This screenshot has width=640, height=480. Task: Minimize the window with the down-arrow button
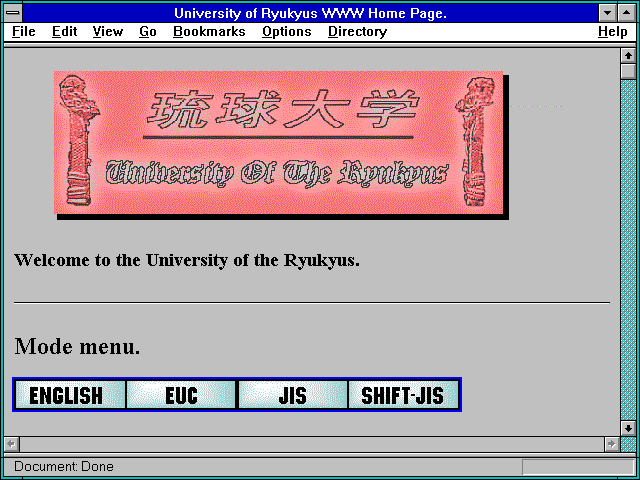coord(608,13)
